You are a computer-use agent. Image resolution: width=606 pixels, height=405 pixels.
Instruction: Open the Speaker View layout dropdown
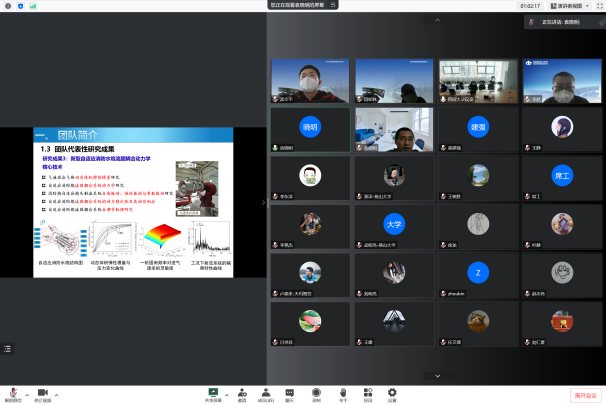(570, 6)
